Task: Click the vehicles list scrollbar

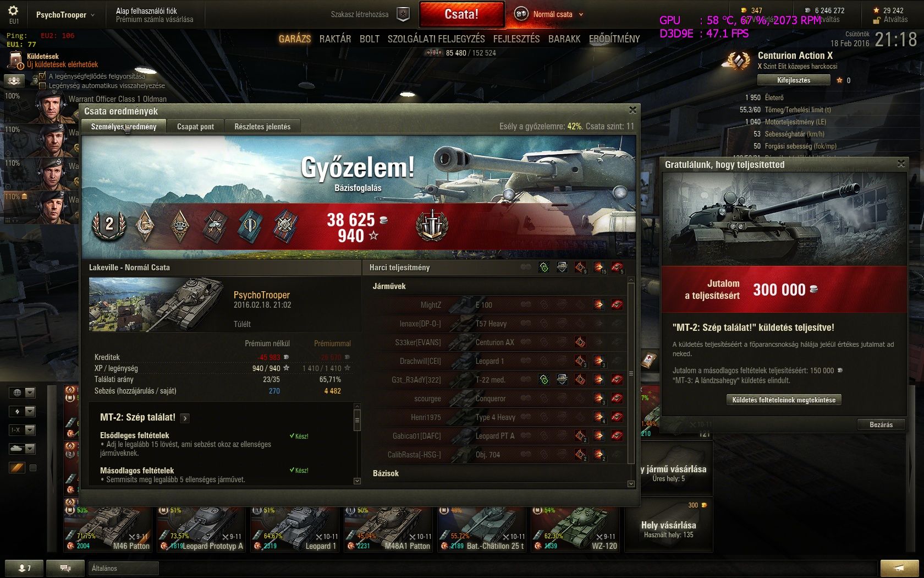Action: tap(631, 380)
